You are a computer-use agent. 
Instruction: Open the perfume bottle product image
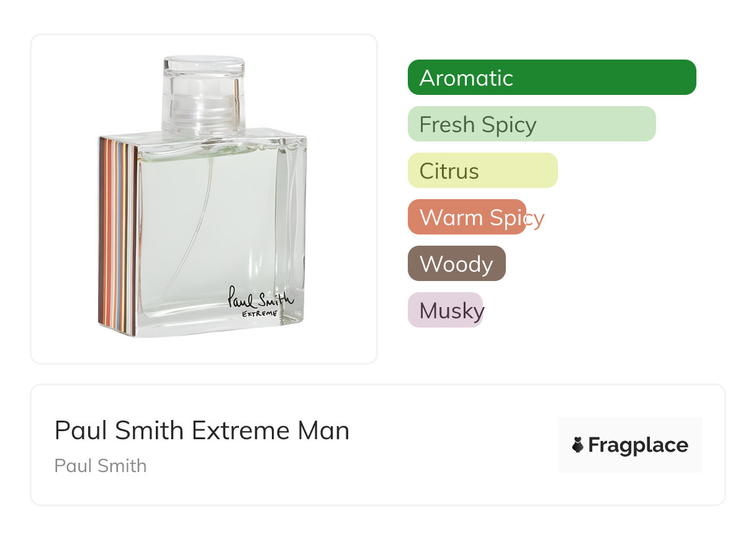click(204, 199)
